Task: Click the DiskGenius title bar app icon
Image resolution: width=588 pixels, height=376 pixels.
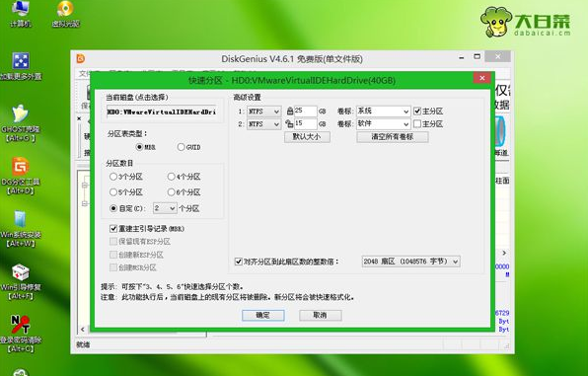Action: pyautogui.click(x=81, y=58)
